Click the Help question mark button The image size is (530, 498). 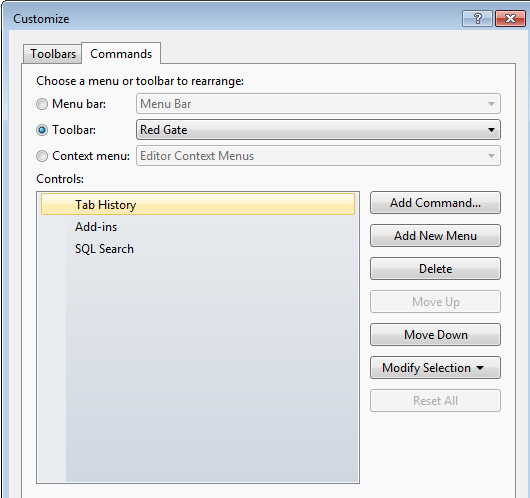tap(477, 18)
